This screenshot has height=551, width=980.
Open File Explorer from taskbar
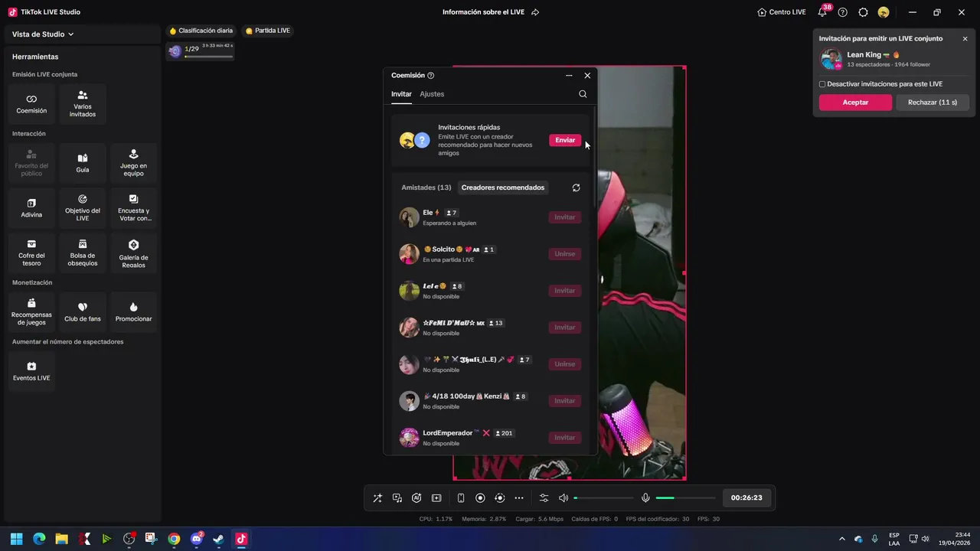pos(61,539)
